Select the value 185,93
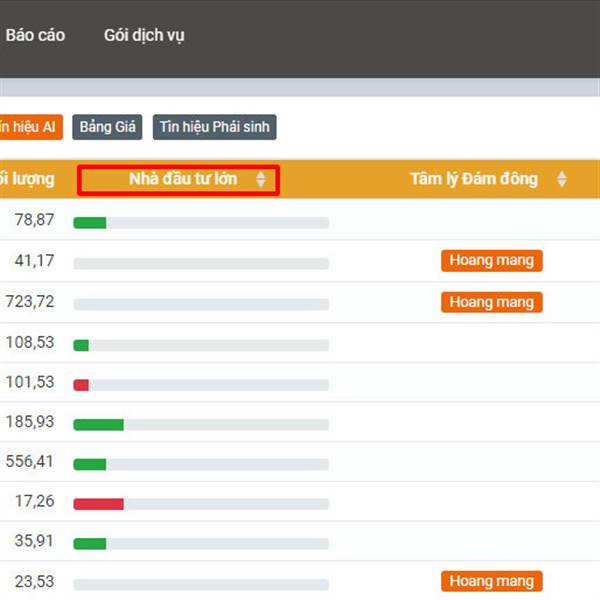 [30, 422]
